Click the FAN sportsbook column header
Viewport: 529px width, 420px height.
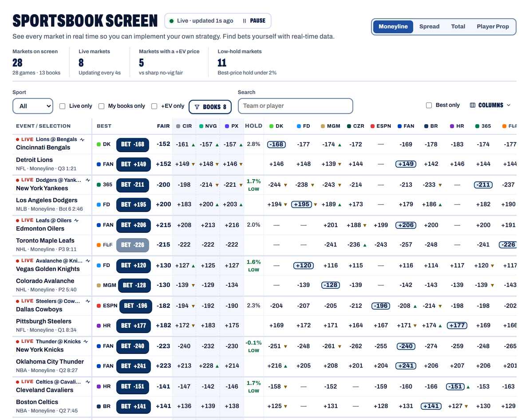click(x=406, y=126)
